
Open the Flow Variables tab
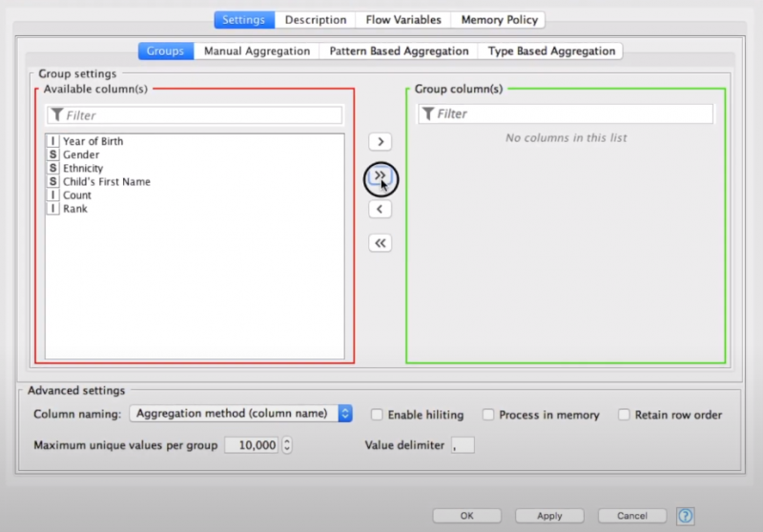[x=403, y=19]
